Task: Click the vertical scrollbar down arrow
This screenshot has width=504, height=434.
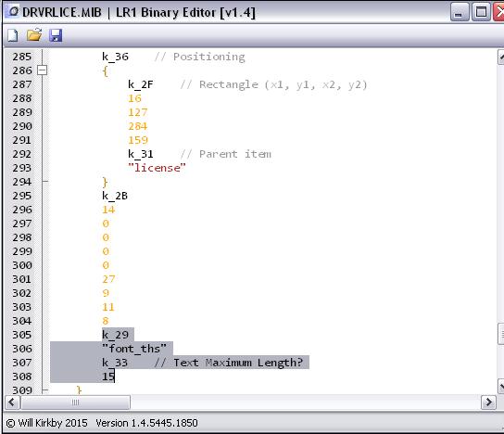Action: point(501,386)
